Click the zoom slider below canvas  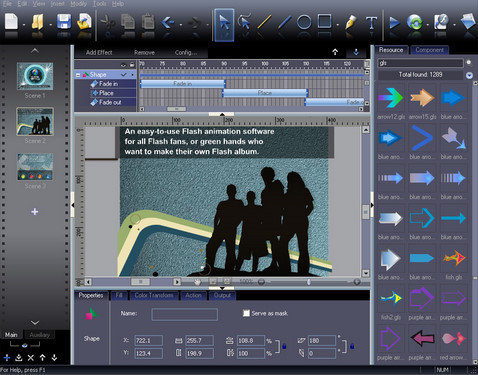pos(309,282)
